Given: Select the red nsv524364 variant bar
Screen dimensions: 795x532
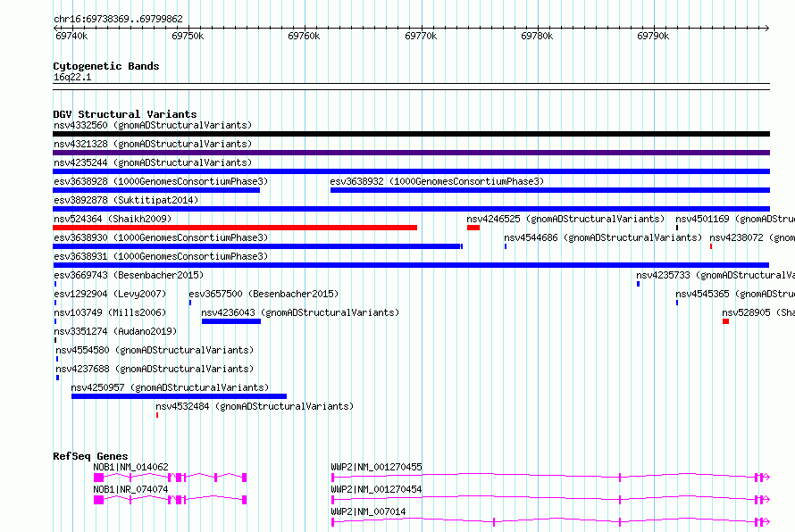Looking at the screenshot, I should pyautogui.click(x=235, y=228).
